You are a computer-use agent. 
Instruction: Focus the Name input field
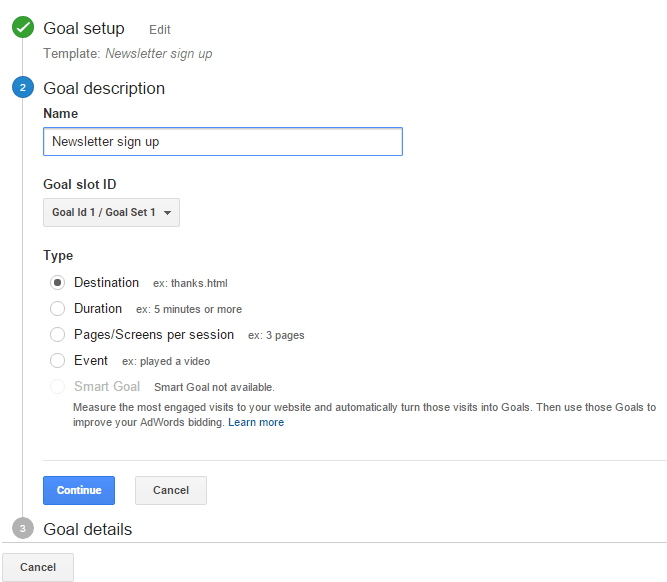pyautogui.click(x=223, y=141)
